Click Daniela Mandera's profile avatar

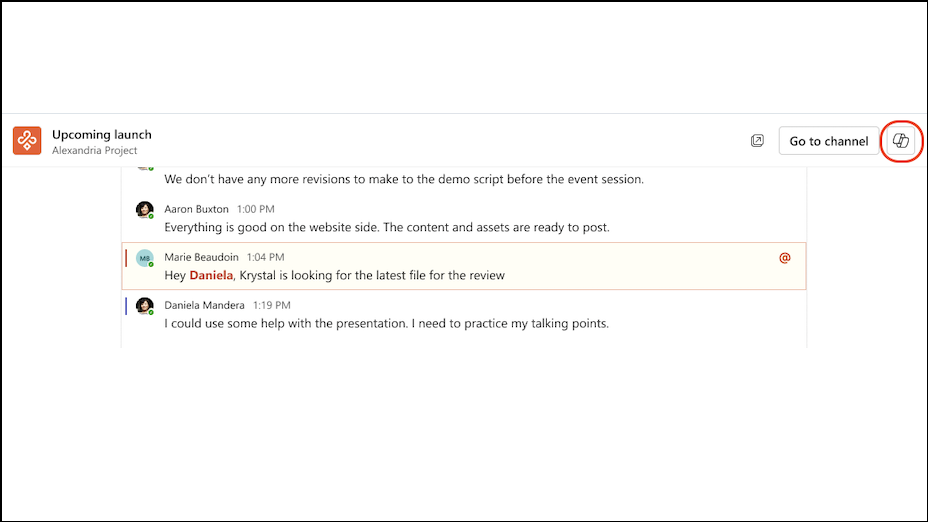144,305
